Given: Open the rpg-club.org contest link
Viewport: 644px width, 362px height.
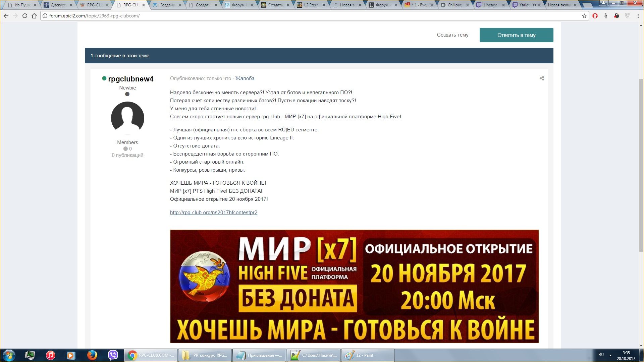Looking at the screenshot, I should (x=213, y=213).
